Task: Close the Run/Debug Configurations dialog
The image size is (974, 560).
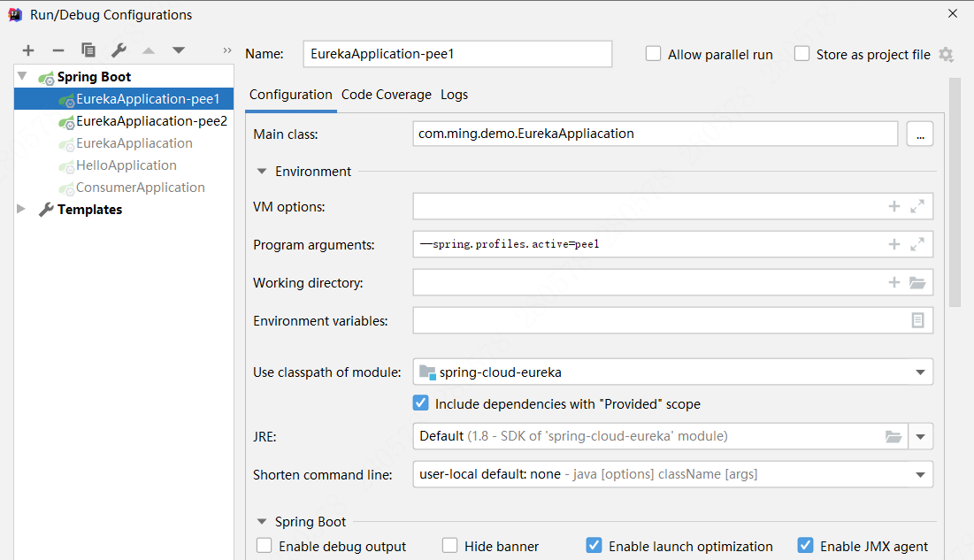Action: (953, 13)
